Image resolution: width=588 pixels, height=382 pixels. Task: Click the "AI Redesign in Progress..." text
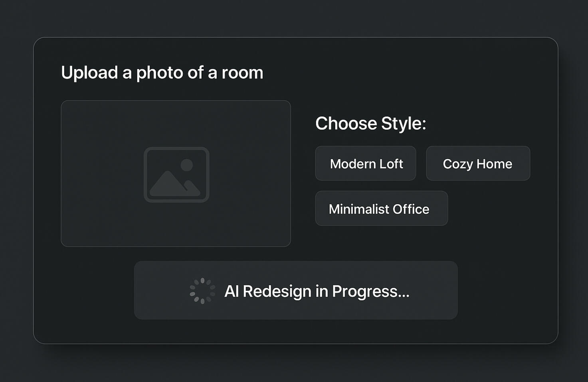click(x=317, y=291)
